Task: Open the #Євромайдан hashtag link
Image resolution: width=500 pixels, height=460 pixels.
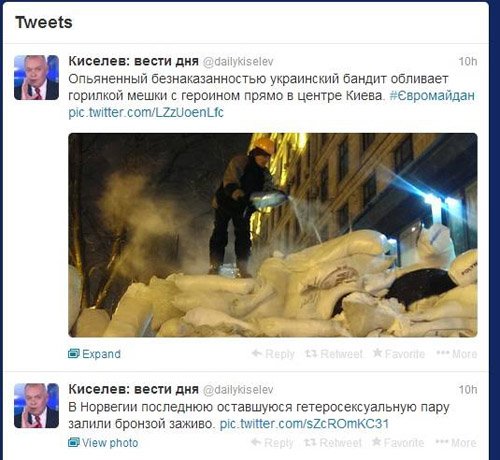Action: (432, 96)
